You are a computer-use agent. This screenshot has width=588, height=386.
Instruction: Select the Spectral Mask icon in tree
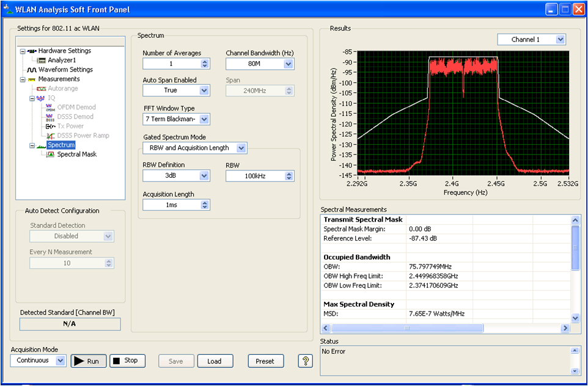pyautogui.click(x=50, y=155)
